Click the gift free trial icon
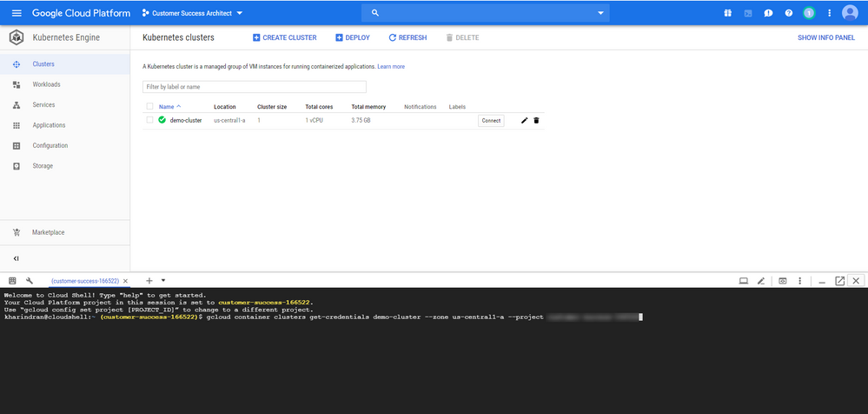Viewport: 868px width, 414px height. point(727,13)
